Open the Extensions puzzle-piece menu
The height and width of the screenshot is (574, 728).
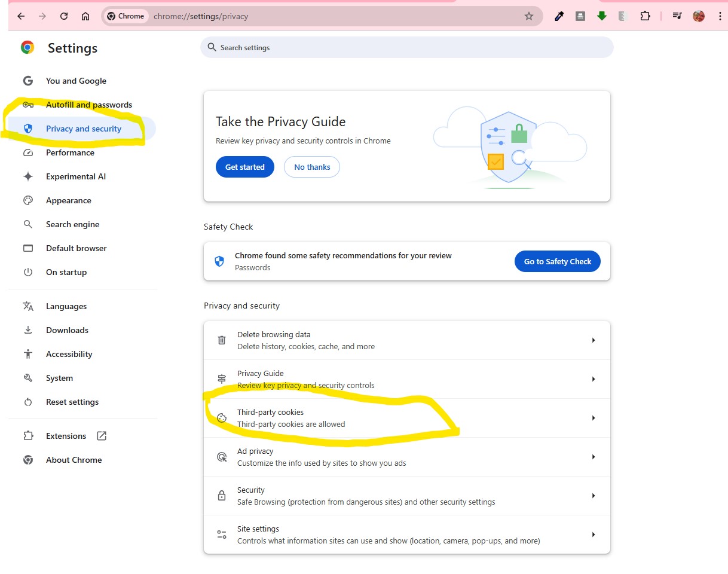[x=645, y=17]
